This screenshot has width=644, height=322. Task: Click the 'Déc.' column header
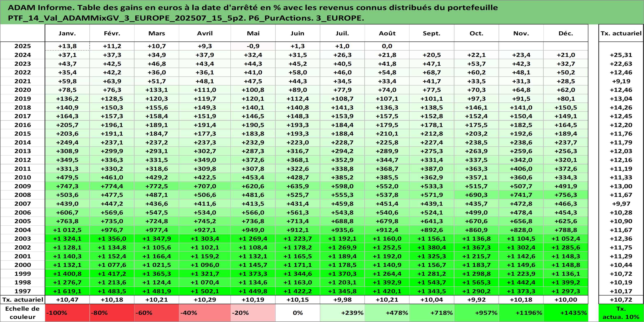tap(566, 33)
